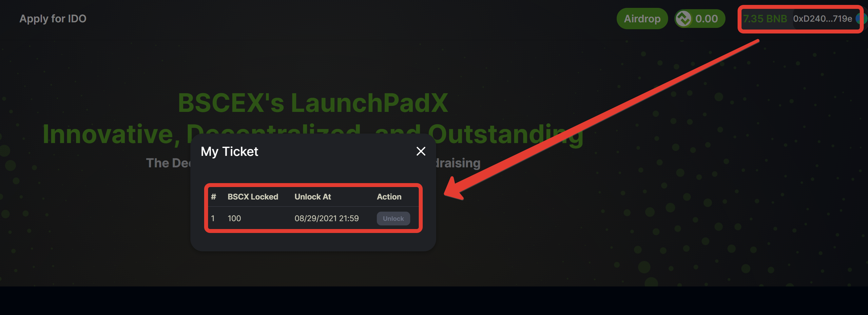
Task: Click the wallet avatar icon beside the address
Action: 862,19
